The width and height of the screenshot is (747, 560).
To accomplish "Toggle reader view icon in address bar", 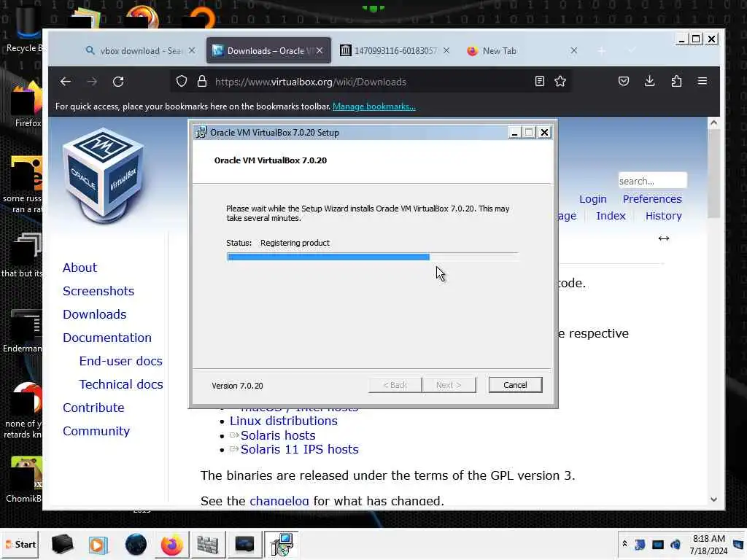I will point(539,82).
